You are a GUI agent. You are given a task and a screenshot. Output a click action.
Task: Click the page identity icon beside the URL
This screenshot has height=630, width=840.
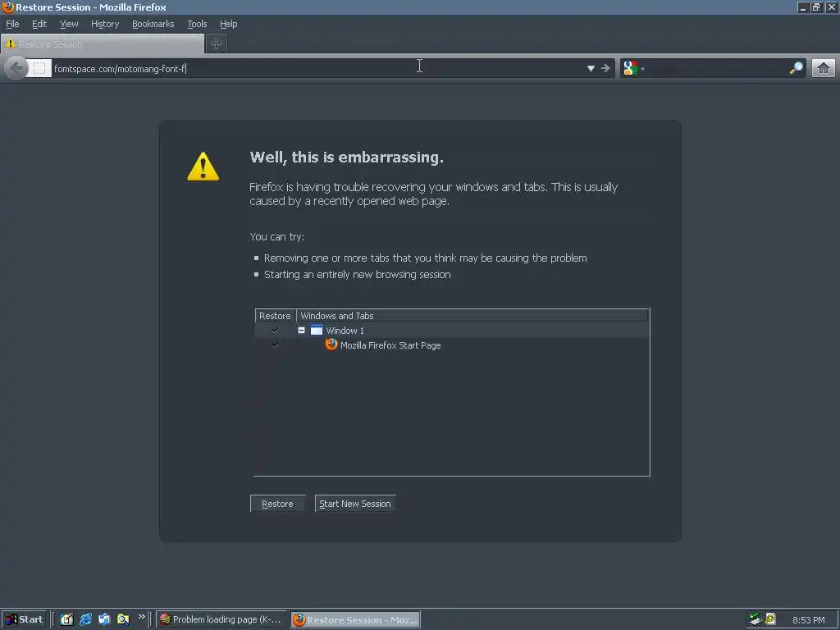39,68
